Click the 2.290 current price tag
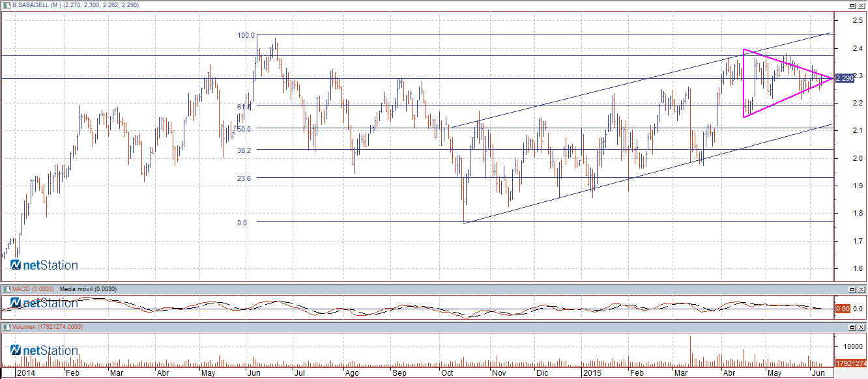Image resolution: width=868 pixels, height=379 pixels. [845, 78]
